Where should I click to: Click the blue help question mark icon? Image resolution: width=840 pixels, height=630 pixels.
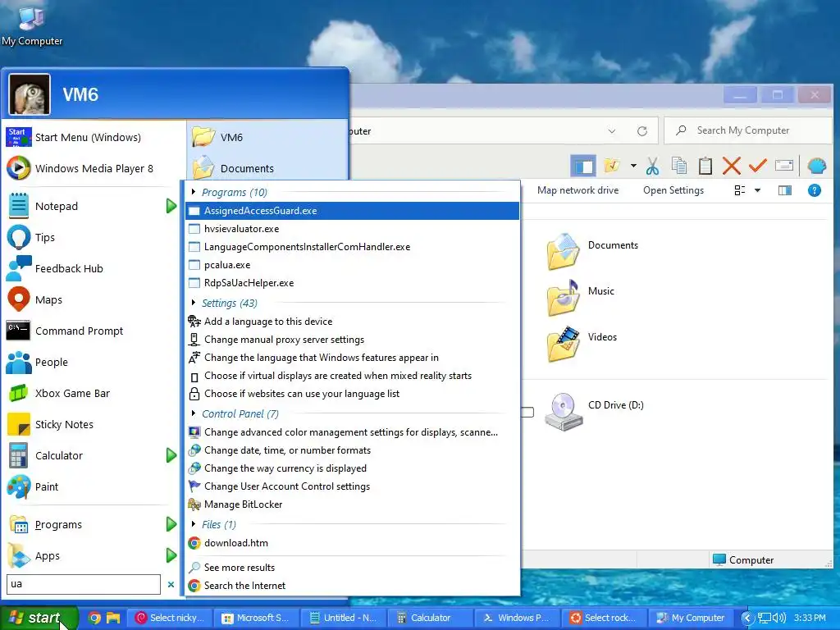pyautogui.click(x=815, y=190)
